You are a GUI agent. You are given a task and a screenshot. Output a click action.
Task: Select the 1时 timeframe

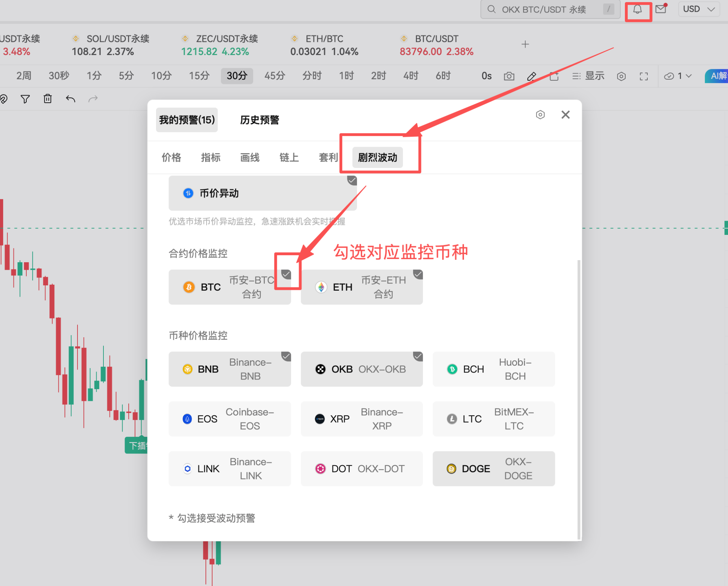tap(347, 76)
